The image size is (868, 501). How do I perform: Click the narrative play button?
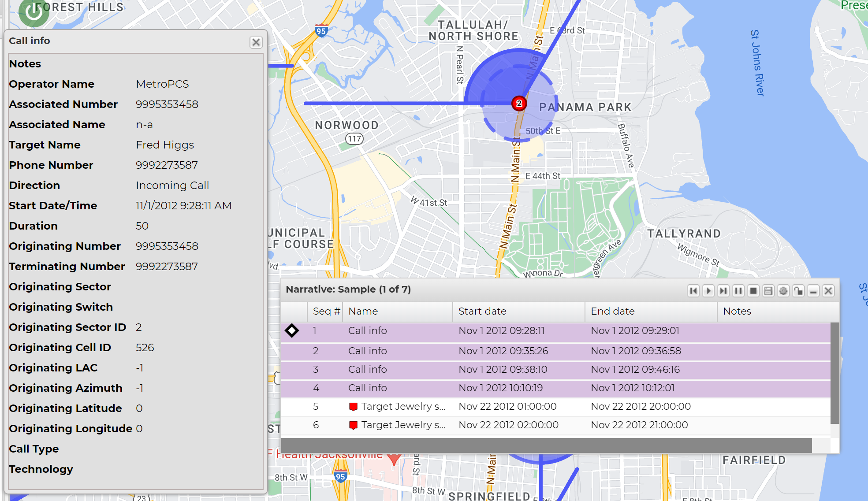[708, 291]
